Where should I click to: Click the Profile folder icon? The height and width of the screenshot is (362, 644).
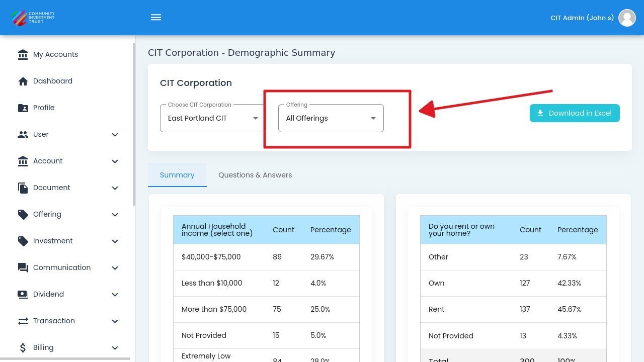click(23, 108)
